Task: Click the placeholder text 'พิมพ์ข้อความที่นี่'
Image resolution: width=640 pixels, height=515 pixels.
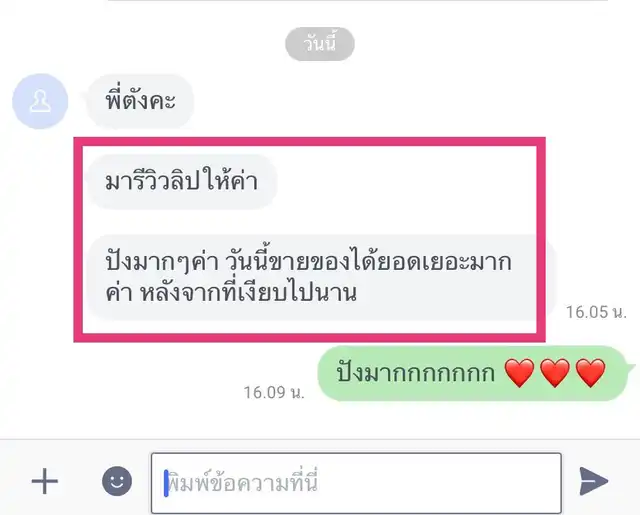Action: coord(243,483)
